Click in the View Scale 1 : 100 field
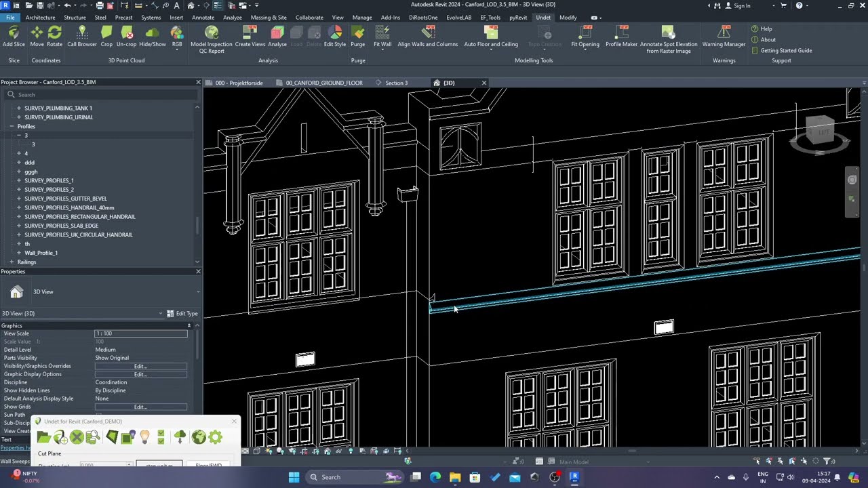 (x=140, y=333)
